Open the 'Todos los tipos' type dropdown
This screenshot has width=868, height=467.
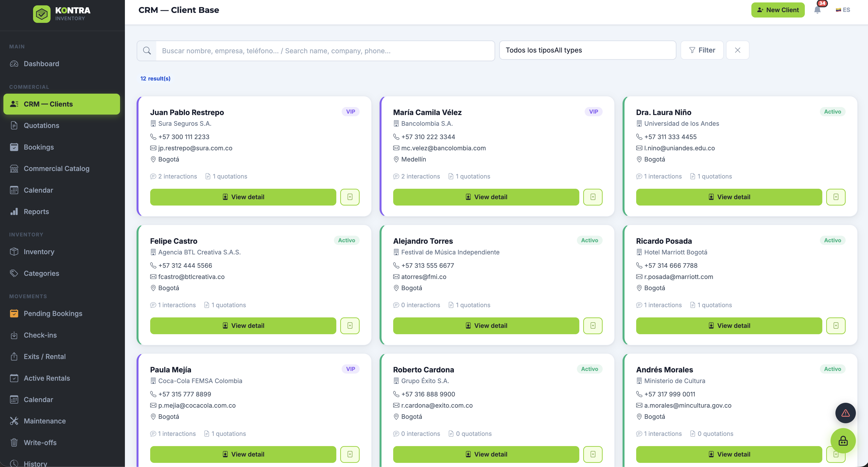coord(587,50)
